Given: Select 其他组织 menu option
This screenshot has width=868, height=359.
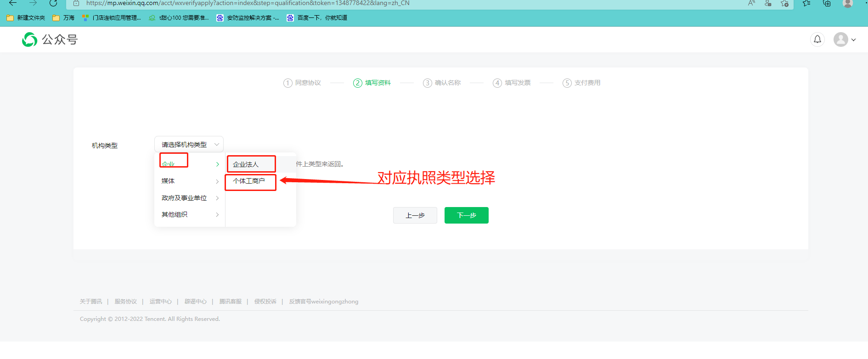Looking at the screenshot, I should coord(190,214).
